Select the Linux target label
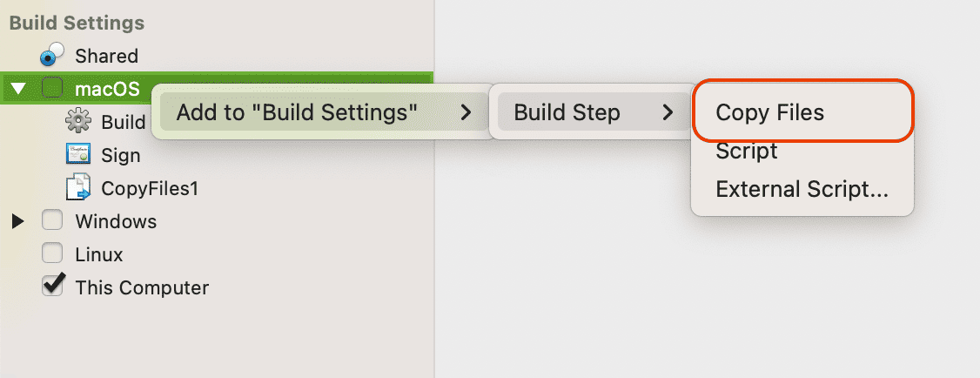This screenshot has height=378, width=980. pos(99,255)
